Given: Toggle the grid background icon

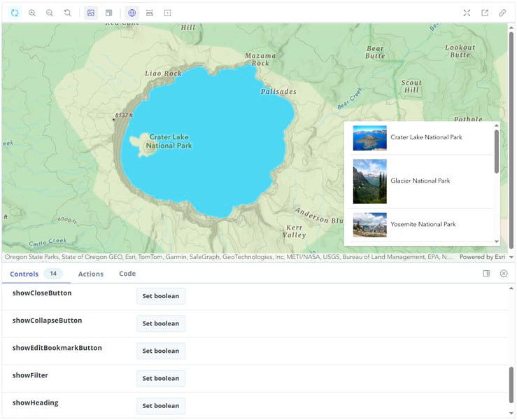Looking at the screenshot, I should pyautogui.click(x=108, y=13).
